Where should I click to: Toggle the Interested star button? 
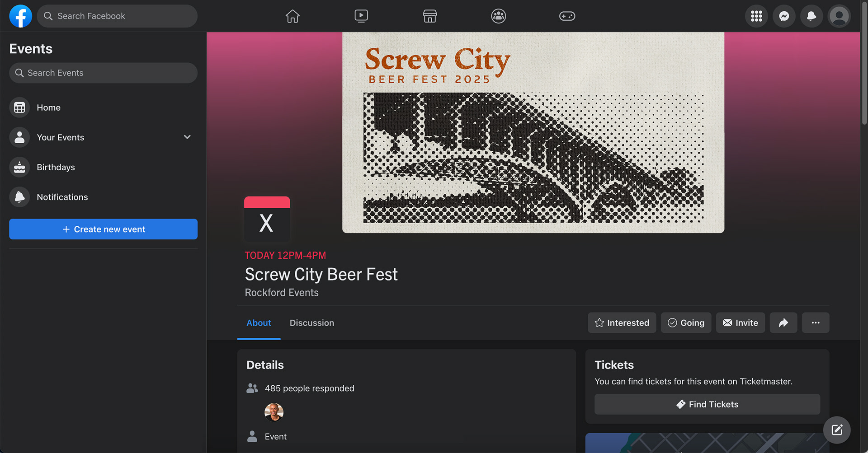click(x=622, y=323)
